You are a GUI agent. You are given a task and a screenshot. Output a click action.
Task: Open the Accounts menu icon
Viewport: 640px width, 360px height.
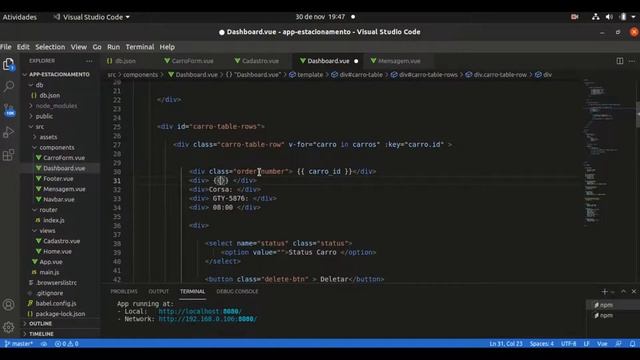coord(9,304)
